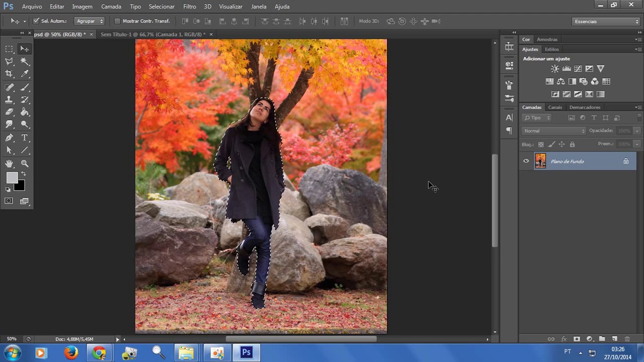Select the Rectangular Marquee tool
Screen dimensions: 644x362
point(9,49)
